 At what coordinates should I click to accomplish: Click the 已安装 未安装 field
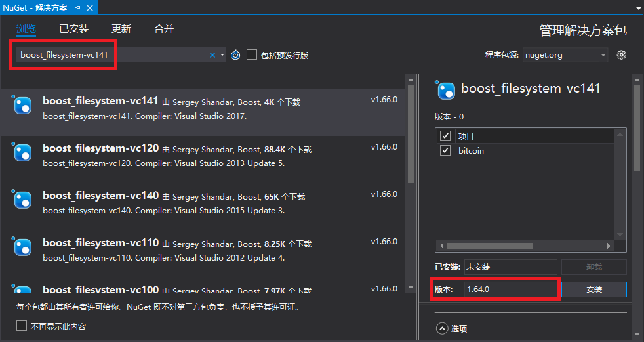pyautogui.click(x=510, y=267)
